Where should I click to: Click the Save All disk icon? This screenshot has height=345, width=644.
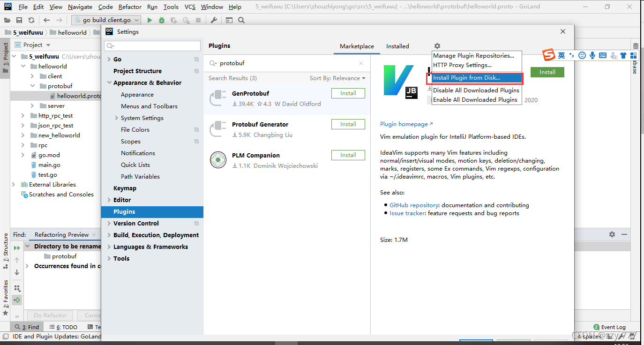coord(19,20)
